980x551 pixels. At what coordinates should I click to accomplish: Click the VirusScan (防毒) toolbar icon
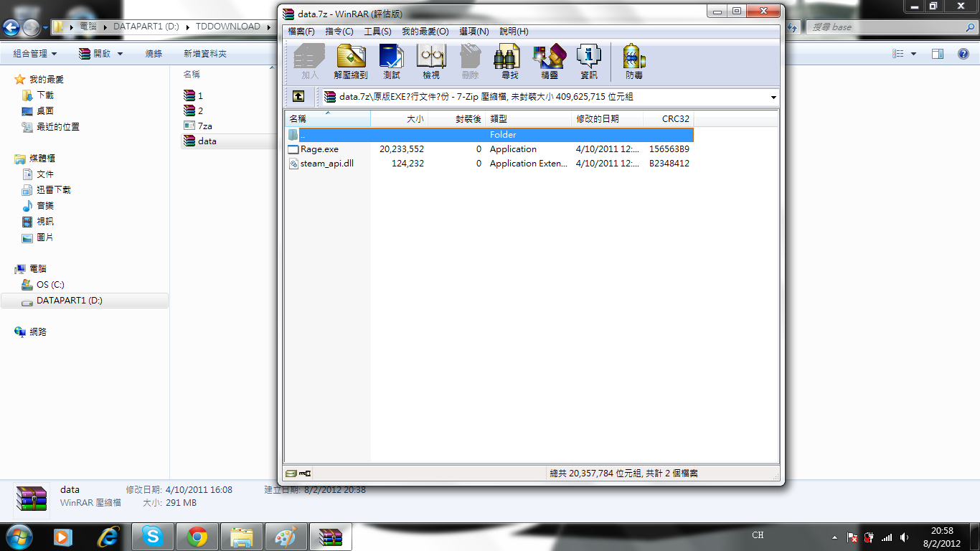point(634,62)
